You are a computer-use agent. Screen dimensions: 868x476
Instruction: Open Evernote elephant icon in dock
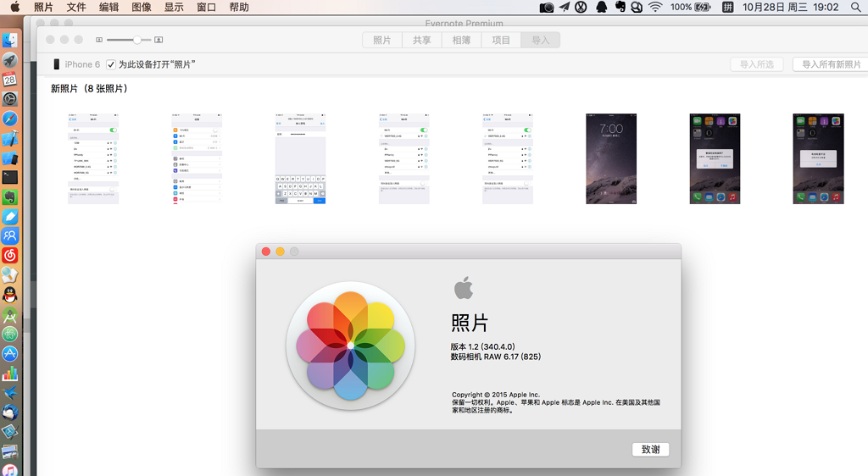point(10,196)
